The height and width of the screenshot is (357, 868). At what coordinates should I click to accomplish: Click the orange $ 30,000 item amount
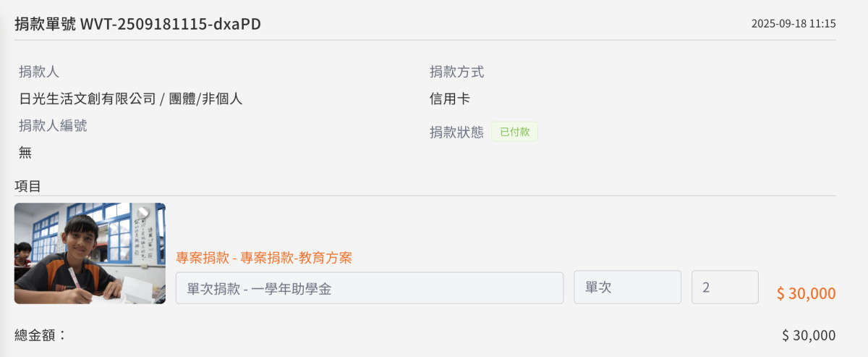click(x=806, y=293)
